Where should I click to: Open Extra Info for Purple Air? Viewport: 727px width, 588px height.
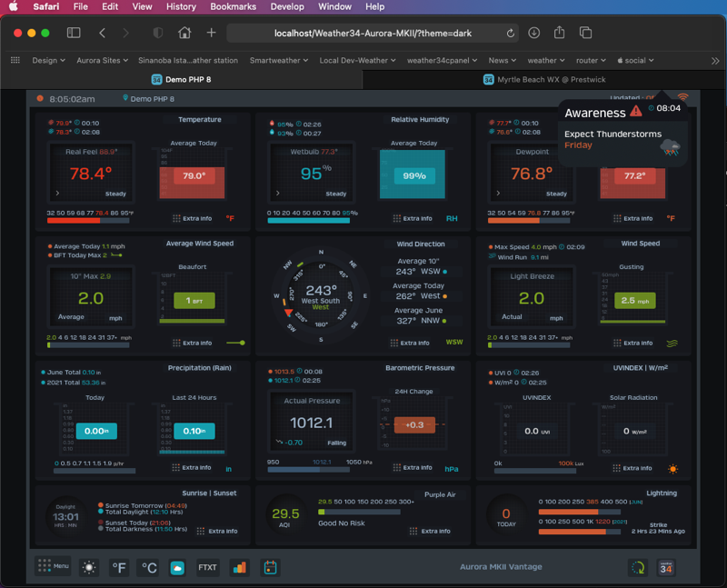click(430, 531)
